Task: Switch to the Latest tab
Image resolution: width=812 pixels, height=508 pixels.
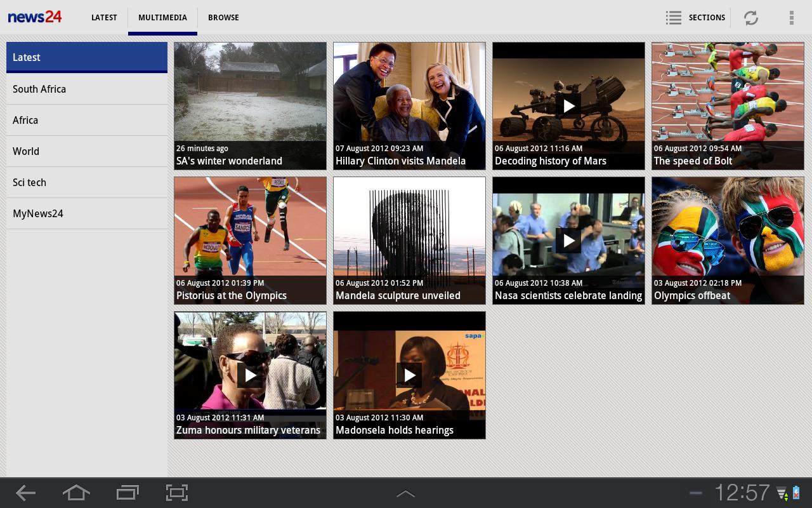Action: 104,18
